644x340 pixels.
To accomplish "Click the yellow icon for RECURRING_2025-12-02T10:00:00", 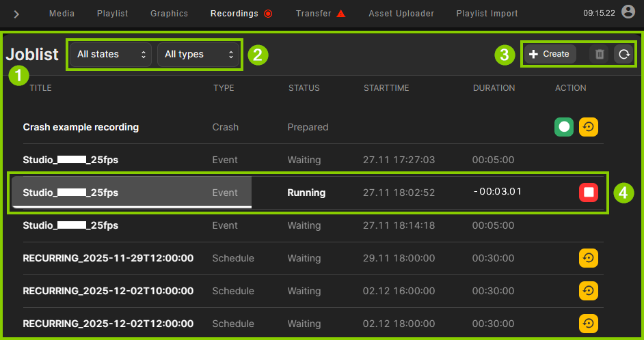I will click(589, 292).
